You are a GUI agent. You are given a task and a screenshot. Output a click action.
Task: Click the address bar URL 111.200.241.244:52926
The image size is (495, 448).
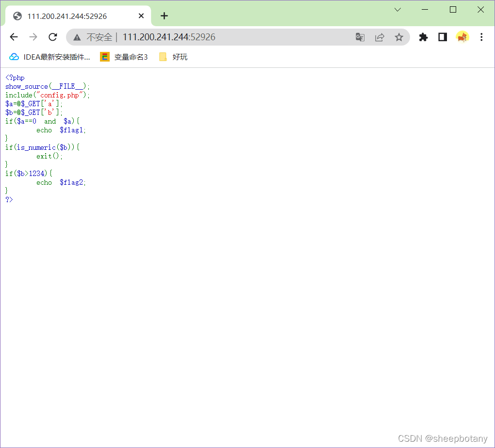[169, 37]
